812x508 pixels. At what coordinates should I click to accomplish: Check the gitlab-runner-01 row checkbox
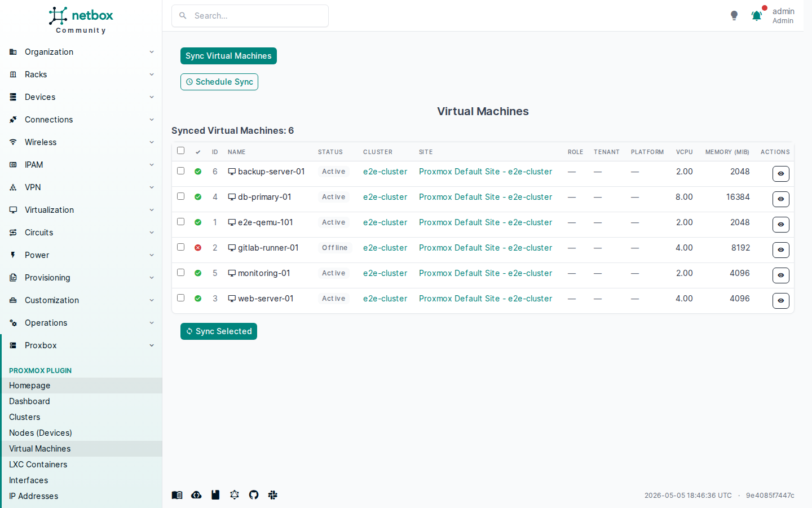pos(180,247)
